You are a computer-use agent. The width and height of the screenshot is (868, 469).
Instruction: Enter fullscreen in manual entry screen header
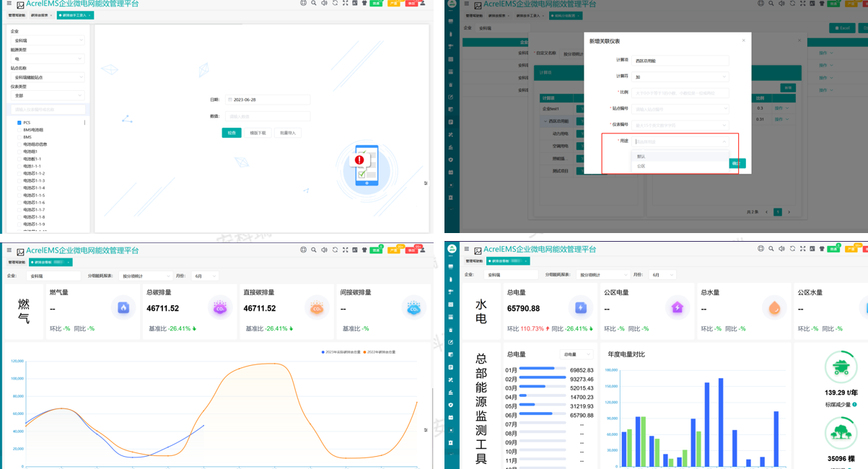pyautogui.click(x=345, y=4)
